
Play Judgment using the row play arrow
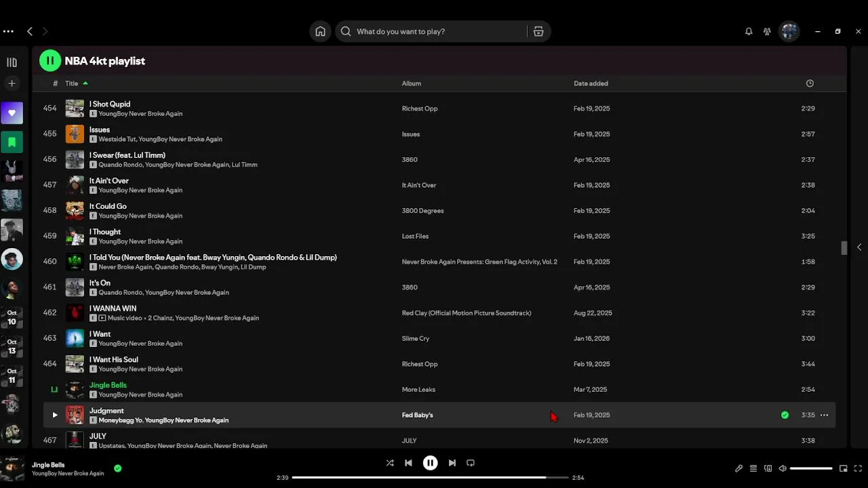[x=55, y=415]
